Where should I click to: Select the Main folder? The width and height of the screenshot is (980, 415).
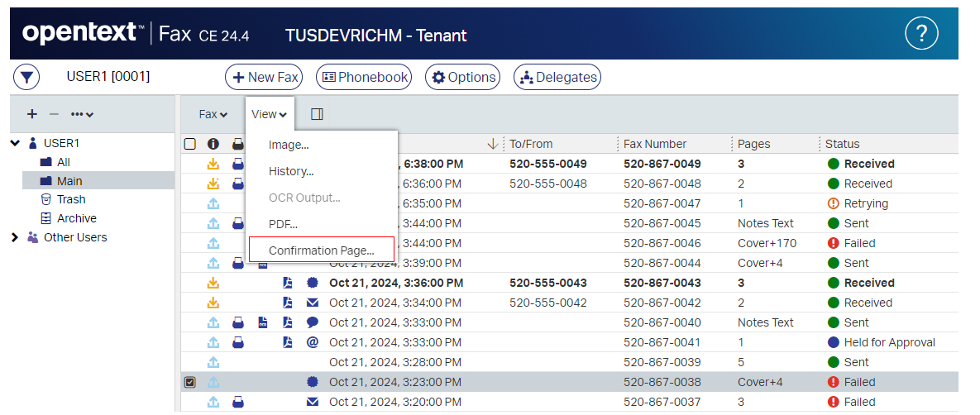click(69, 180)
